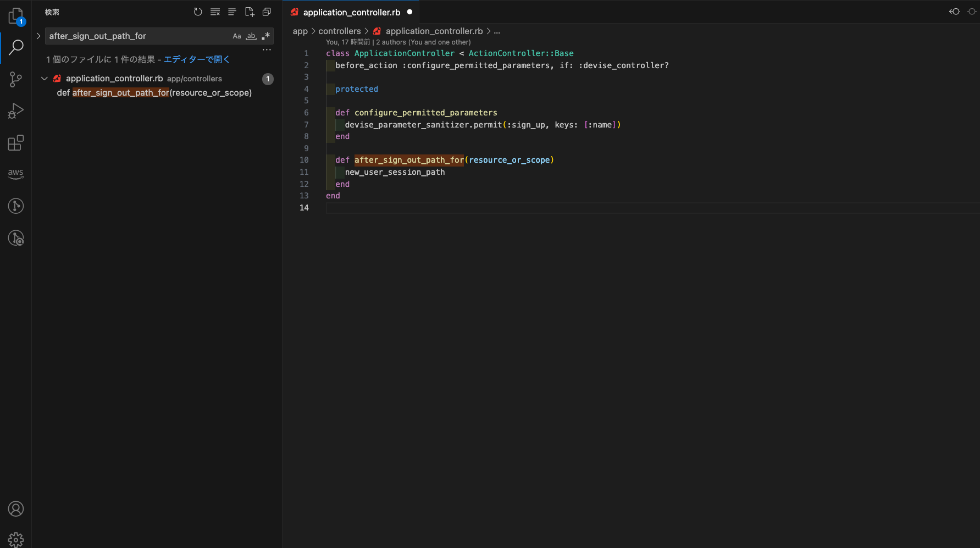Screen dimensions: 980x548
Task: Clear the search results
Action: (x=215, y=12)
